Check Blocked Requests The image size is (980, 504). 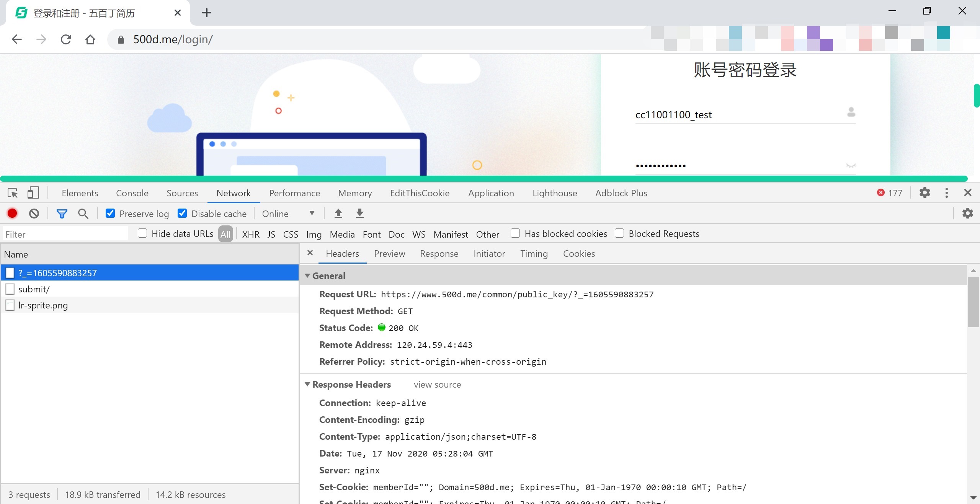[x=619, y=233]
